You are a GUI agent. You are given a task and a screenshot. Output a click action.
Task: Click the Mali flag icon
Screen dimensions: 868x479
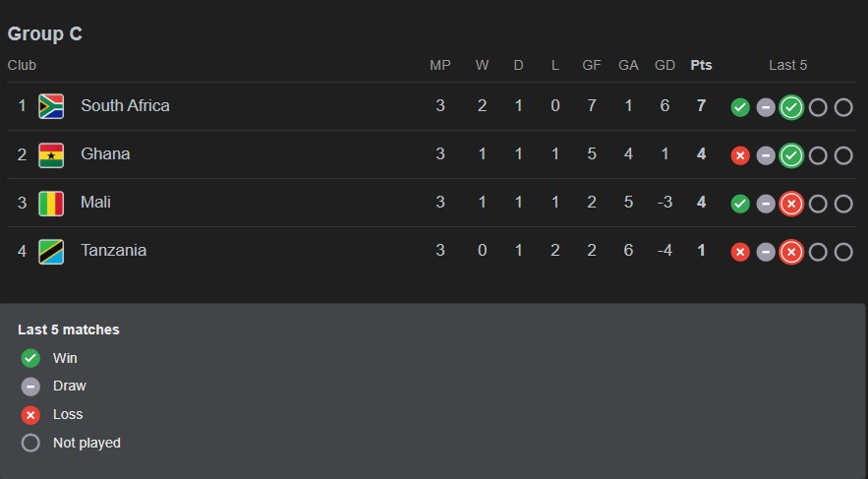point(51,203)
